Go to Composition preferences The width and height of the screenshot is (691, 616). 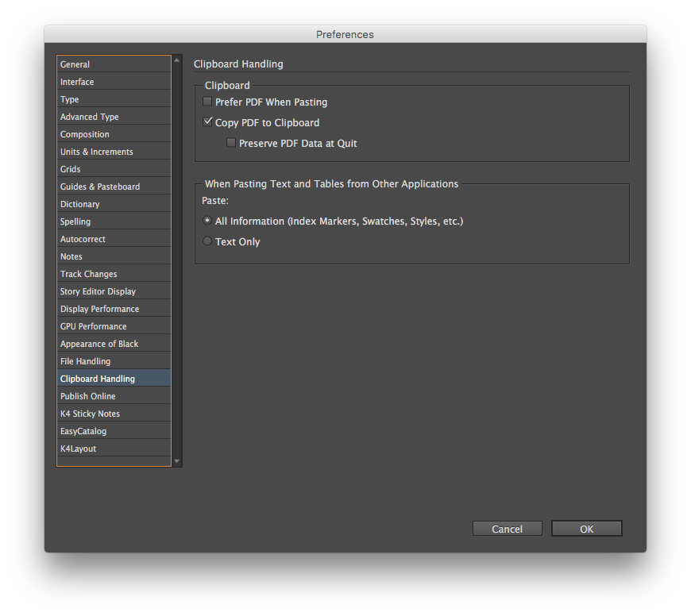(x=114, y=134)
